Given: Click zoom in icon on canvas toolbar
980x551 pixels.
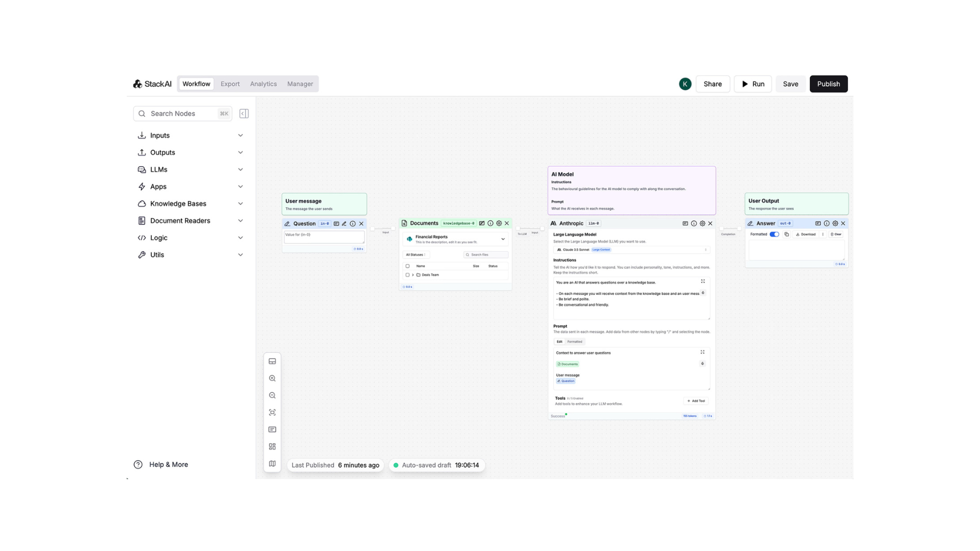Looking at the screenshot, I should tap(272, 378).
